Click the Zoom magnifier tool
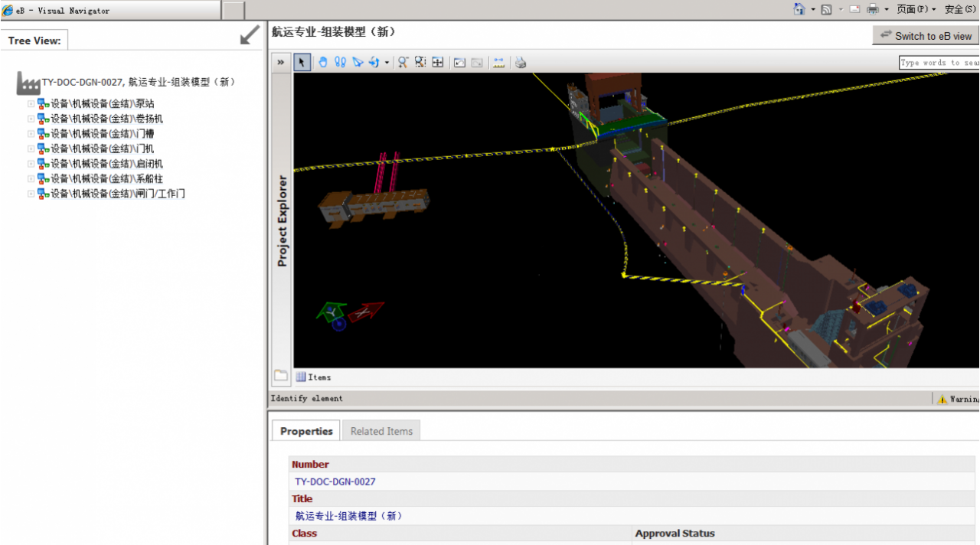The width and height of the screenshot is (980, 545). coord(403,62)
